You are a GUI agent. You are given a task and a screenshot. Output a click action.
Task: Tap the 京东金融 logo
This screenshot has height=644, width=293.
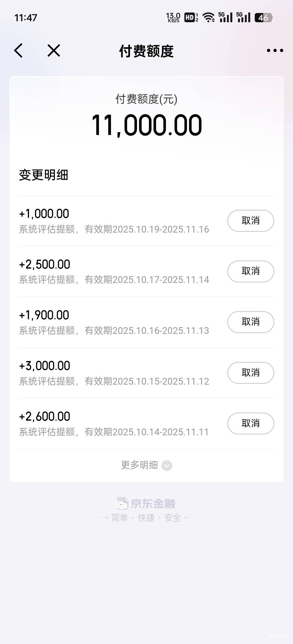pos(146,504)
